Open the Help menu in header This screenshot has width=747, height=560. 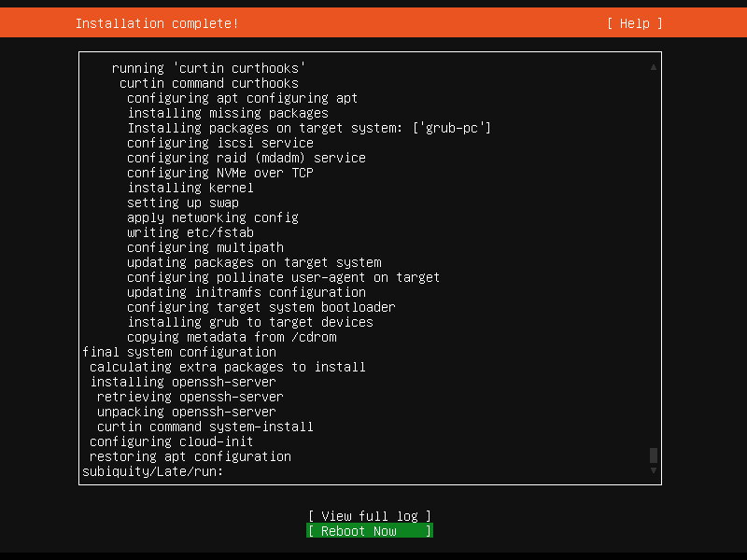634,23
